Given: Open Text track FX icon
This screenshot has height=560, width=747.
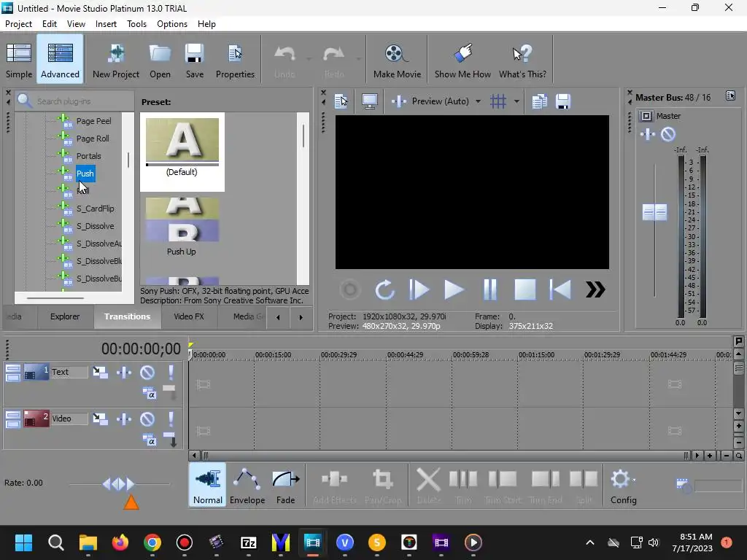Looking at the screenshot, I should click(124, 372).
